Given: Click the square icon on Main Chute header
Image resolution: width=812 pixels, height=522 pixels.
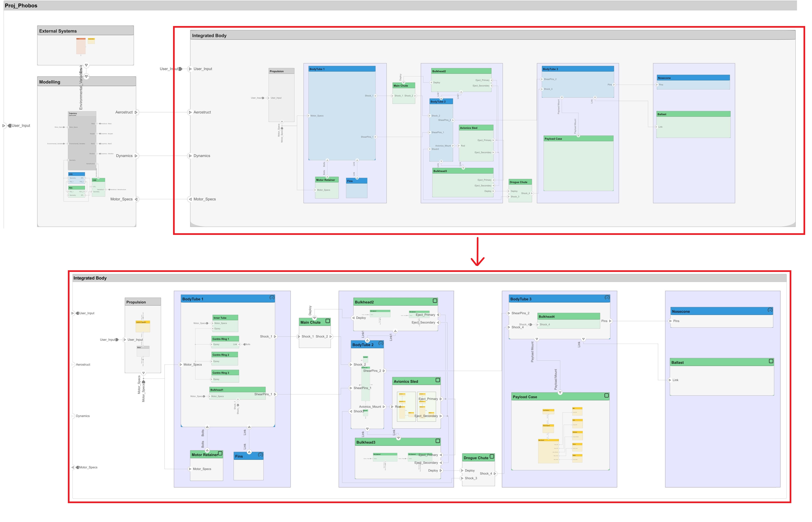Looking at the screenshot, I should pyautogui.click(x=327, y=321).
